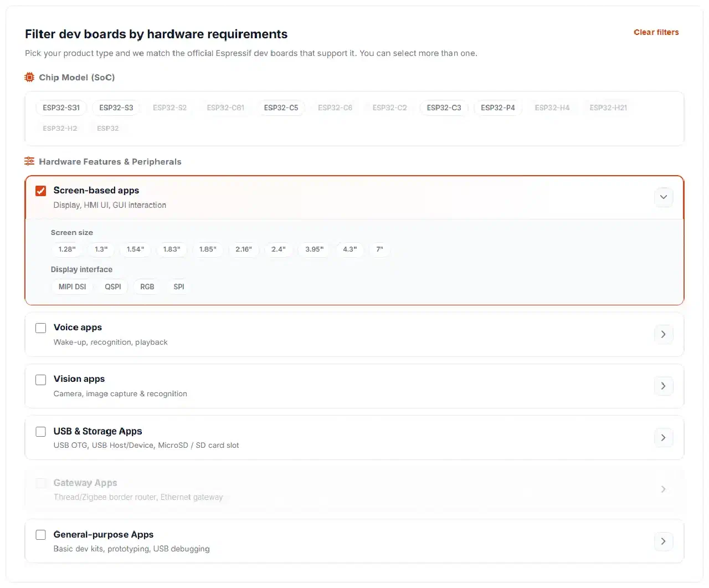Select the QSPI display interface
This screenshot has width=709, height=588.
click(x=113, y=287)
